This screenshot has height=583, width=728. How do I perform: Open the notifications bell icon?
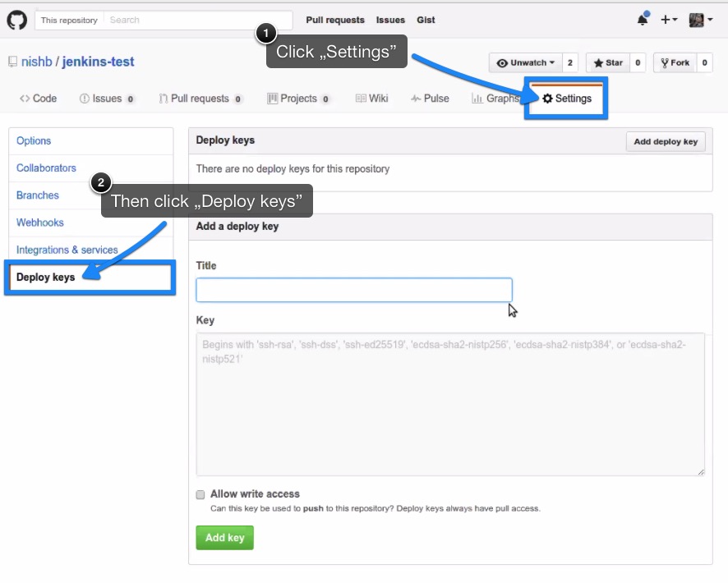[643, 20]
